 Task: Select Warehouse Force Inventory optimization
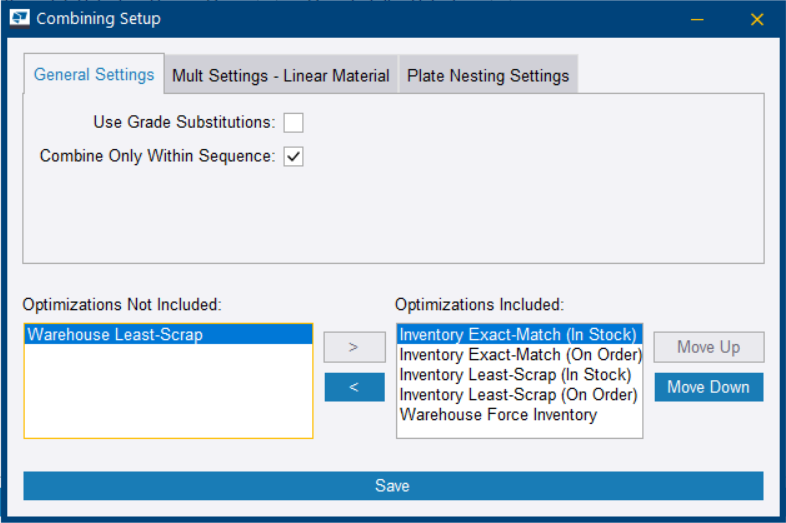(x=498, y=415)
